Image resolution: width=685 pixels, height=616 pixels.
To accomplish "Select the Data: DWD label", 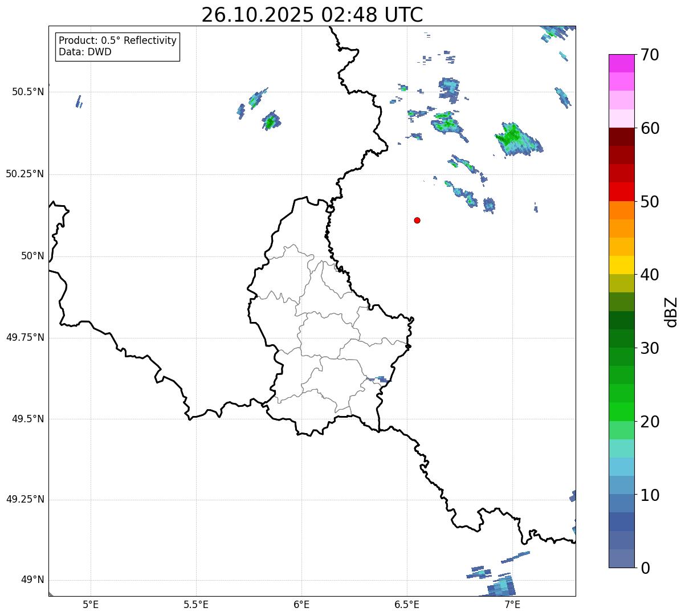I will pos(85,52).
